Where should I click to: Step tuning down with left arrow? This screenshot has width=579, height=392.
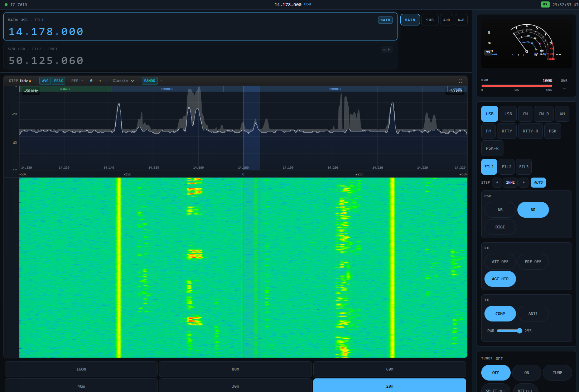(x=497, y=183)
